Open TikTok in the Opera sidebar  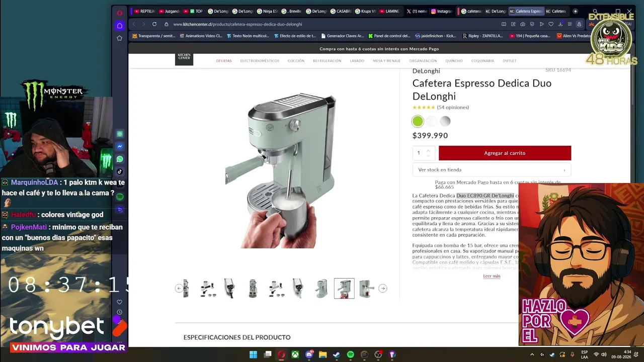tap(120, 171)
